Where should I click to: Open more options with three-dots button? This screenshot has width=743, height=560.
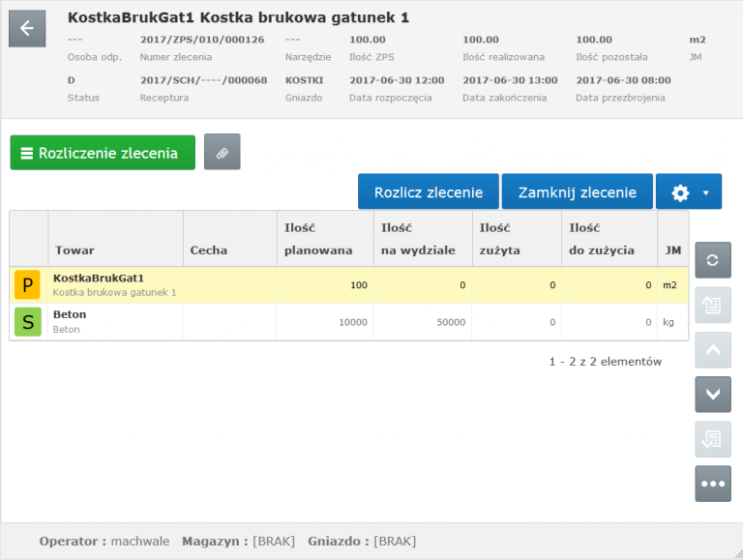(713, 484)
